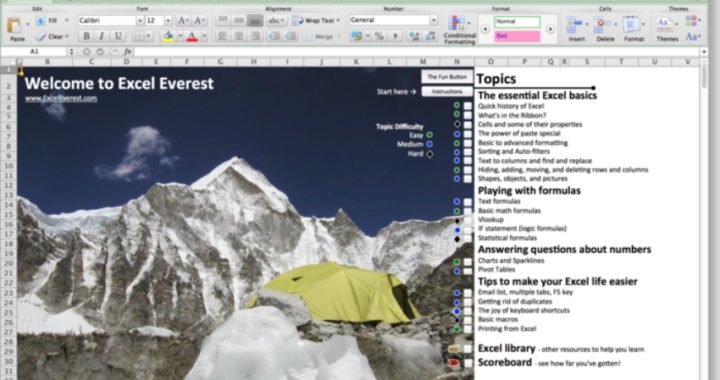Screen dimensions: 720x380
Task: Apply Italic formatting
Action: click(x=101, y=36)
